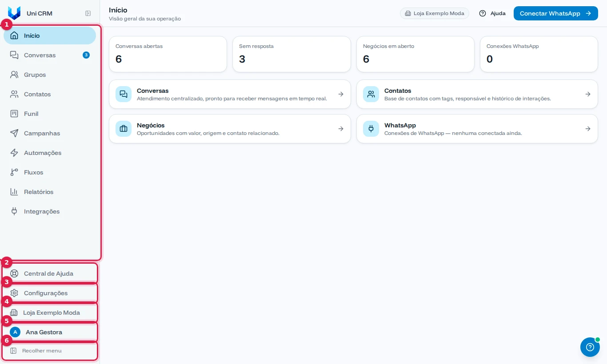
Task: Click the Grupos people icon
Action: coord(14,75)
